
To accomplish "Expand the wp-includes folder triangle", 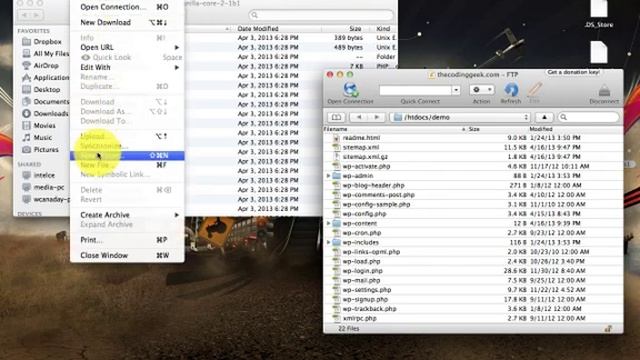I will point(328,242).
